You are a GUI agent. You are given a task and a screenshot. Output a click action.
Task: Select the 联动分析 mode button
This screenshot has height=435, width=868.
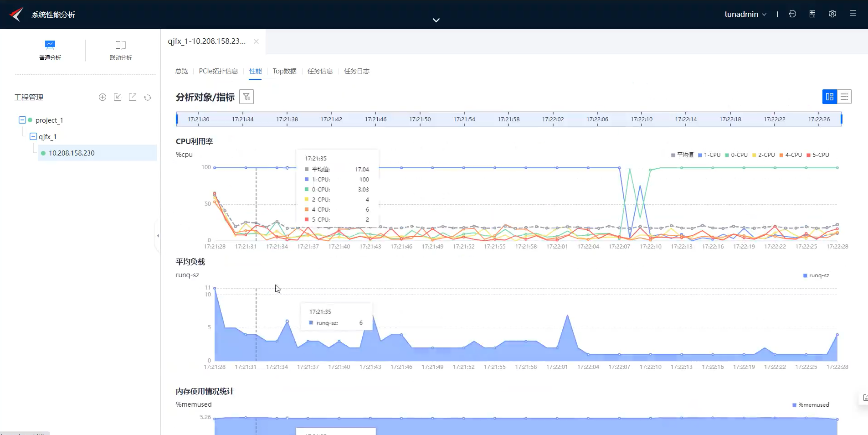click(x=121, y=50)
